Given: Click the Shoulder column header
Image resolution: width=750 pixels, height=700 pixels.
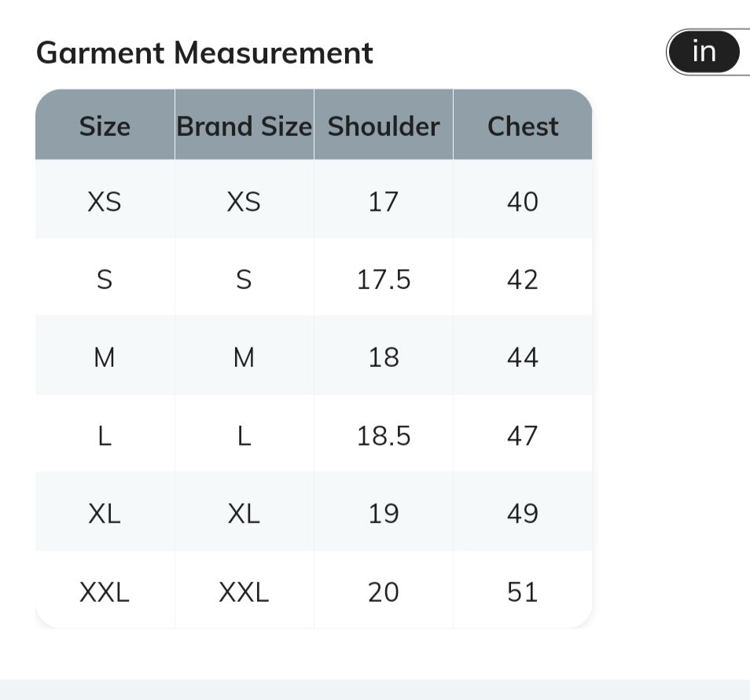Looking at the screenshot, I should [384, 124].
